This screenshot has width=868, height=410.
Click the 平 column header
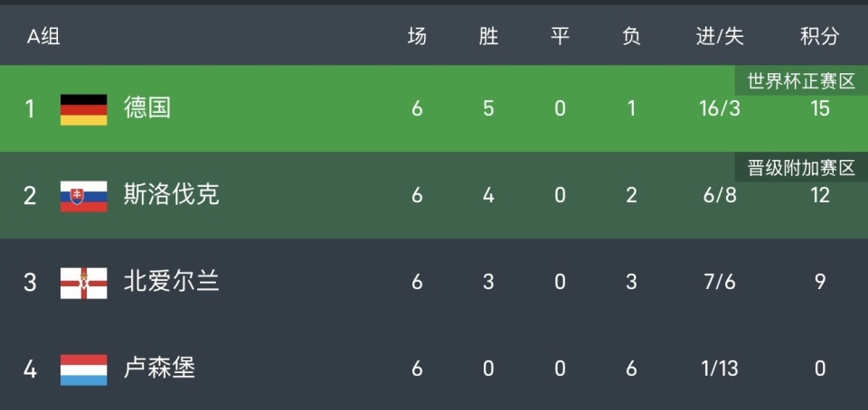point(560,37)
